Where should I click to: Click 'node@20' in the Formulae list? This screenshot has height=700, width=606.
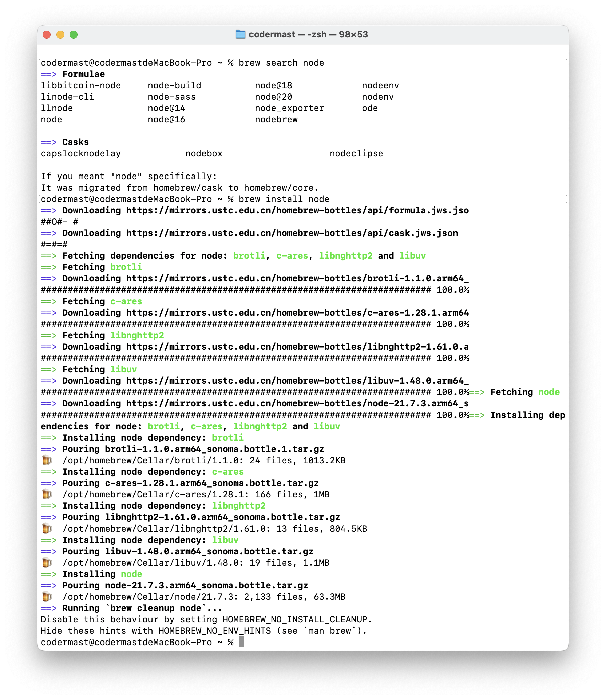click(274, 97)
